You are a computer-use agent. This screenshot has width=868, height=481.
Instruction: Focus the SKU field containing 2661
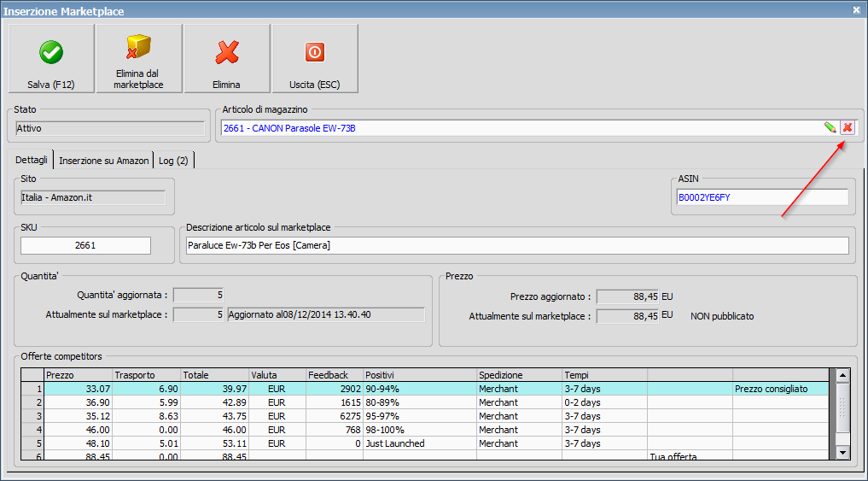click(85, 246)
